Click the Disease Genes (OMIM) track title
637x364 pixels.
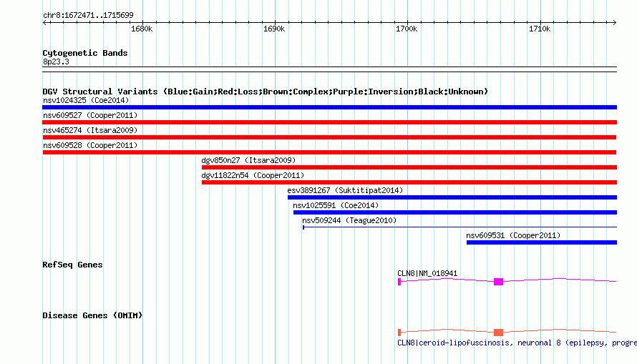[x=92, y=315]
